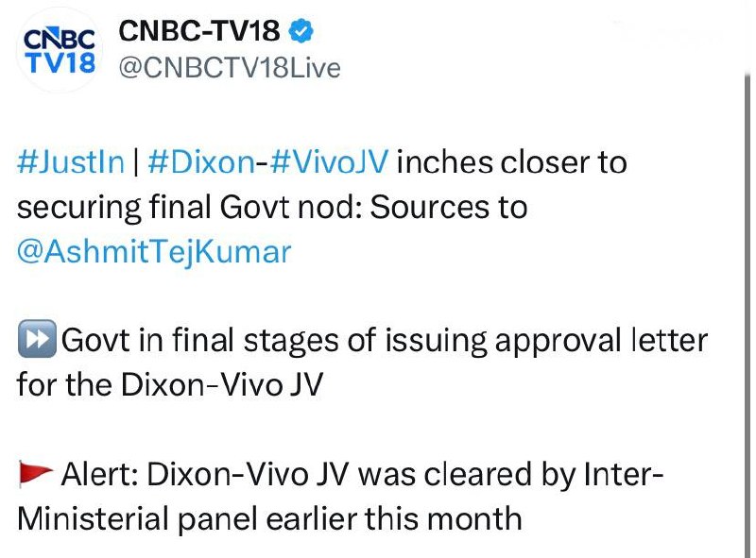Screen dimensions: 756x558
Task: Click the red flag alert emoji
Action: click(35, 473)
